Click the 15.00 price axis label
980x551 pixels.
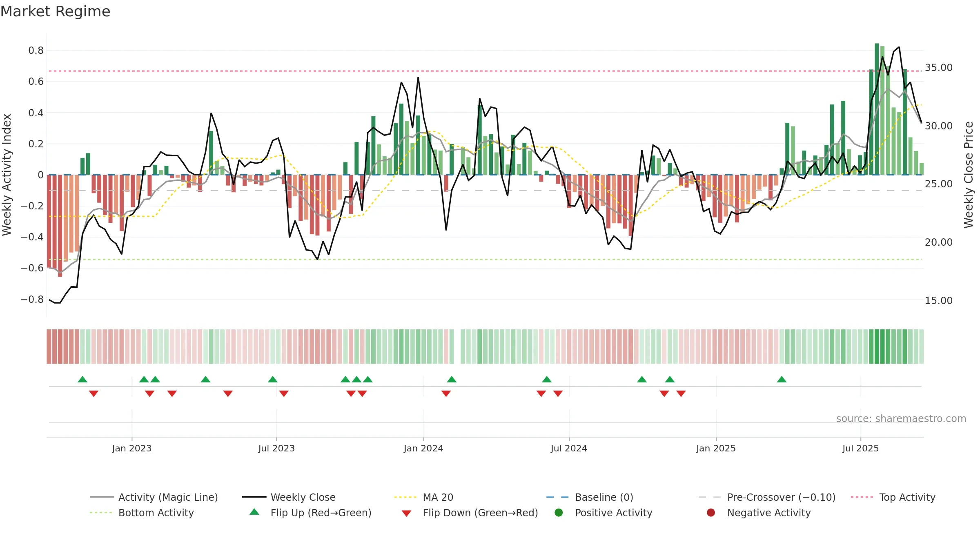click(939, 300)
